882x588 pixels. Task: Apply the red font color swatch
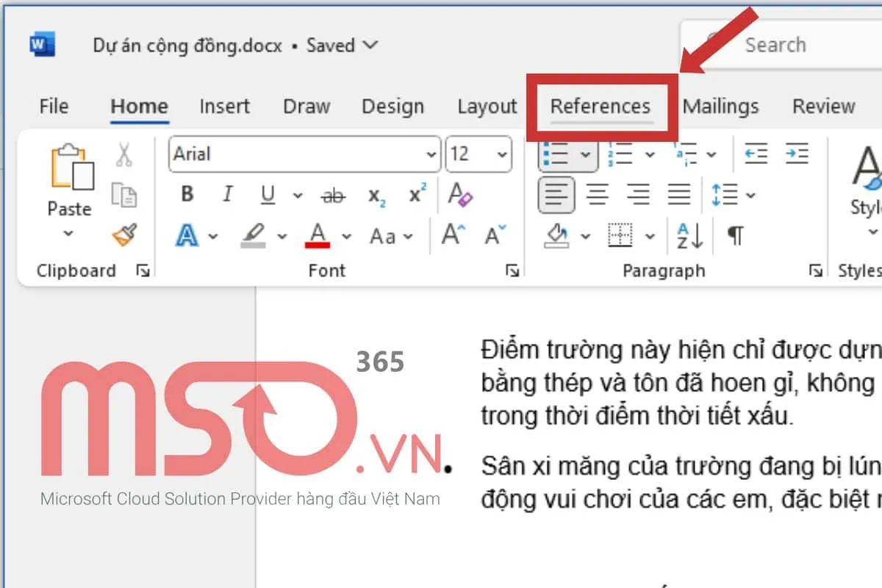tap(318, 236)
